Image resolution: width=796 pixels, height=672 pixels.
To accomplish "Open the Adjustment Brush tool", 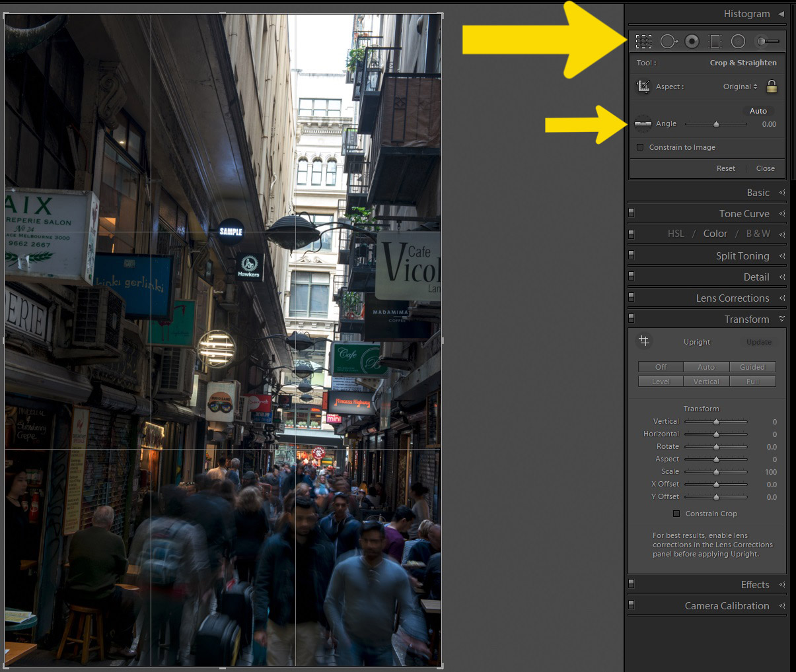I will coord(767,42).
